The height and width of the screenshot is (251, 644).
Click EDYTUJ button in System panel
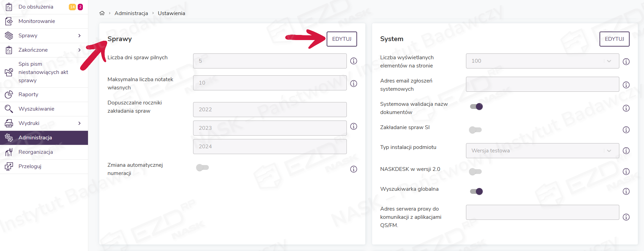click(614, 39)
